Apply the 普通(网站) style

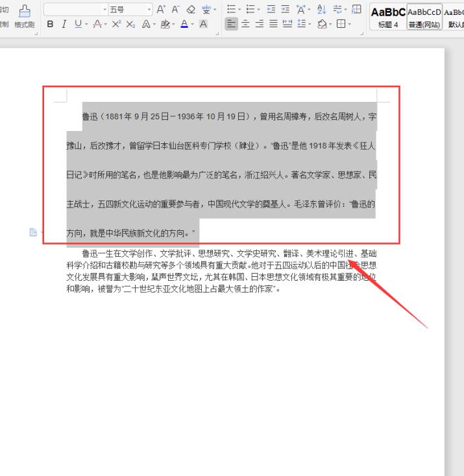424,17
